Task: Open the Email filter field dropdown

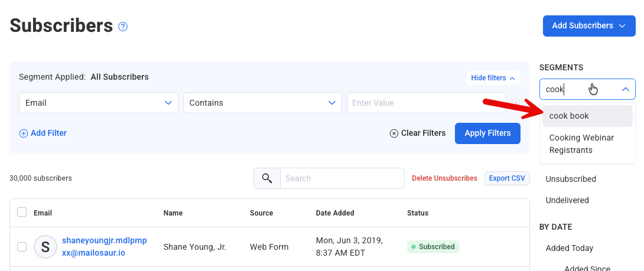Action: 99,103
